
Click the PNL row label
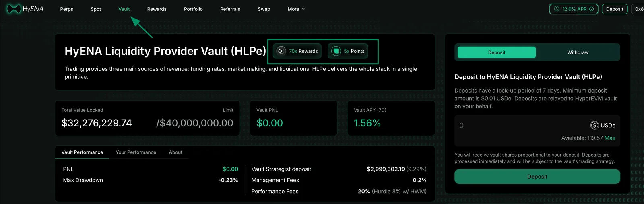pos(68,169)
